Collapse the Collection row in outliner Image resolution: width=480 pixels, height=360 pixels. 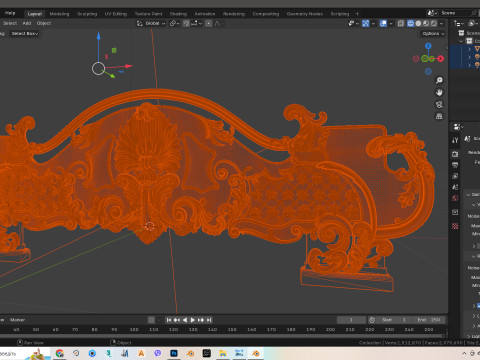tap(461, 41)
